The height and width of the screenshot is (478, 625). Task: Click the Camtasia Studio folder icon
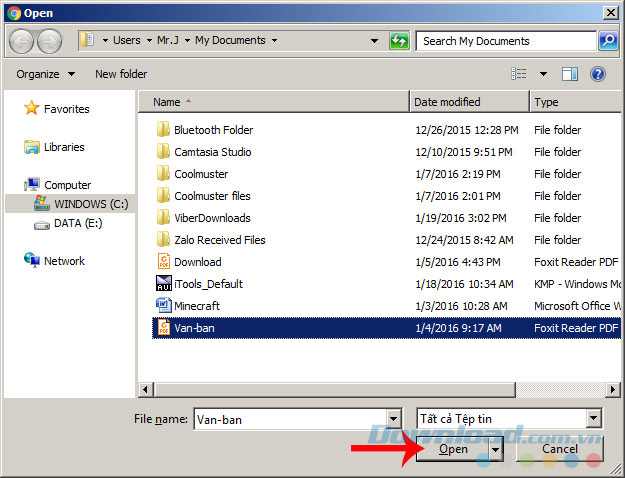pos(163,151)
